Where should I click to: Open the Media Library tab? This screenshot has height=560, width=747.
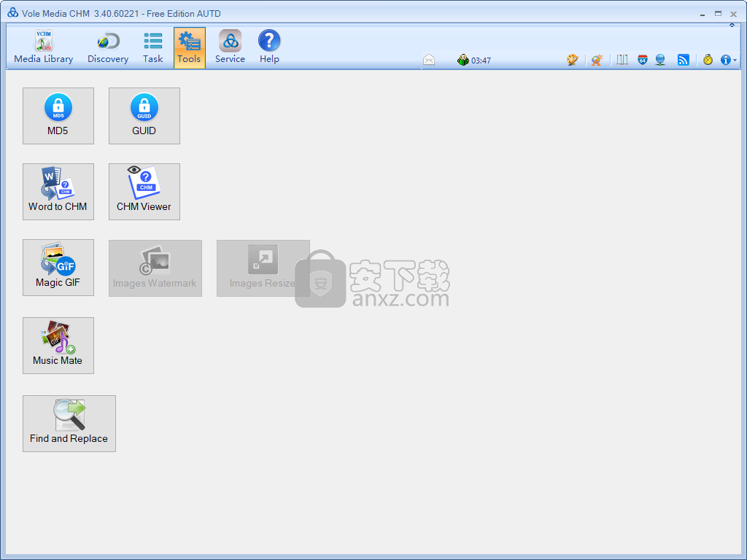pos(43,47)
